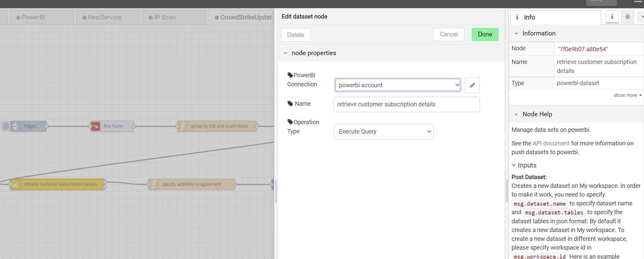Select the specify additions in agreement node

(192, 184)
